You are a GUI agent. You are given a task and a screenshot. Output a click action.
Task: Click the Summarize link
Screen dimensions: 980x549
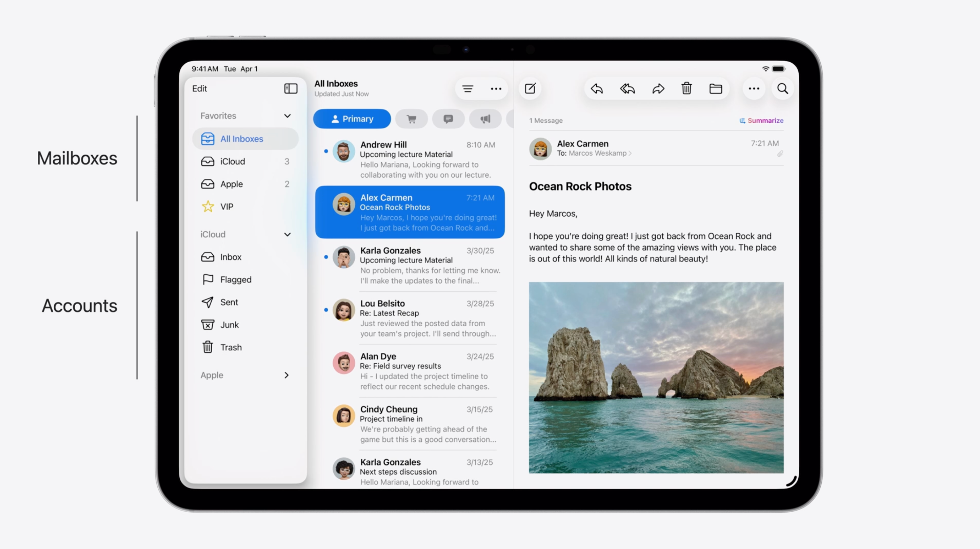(x=761, y=121)
